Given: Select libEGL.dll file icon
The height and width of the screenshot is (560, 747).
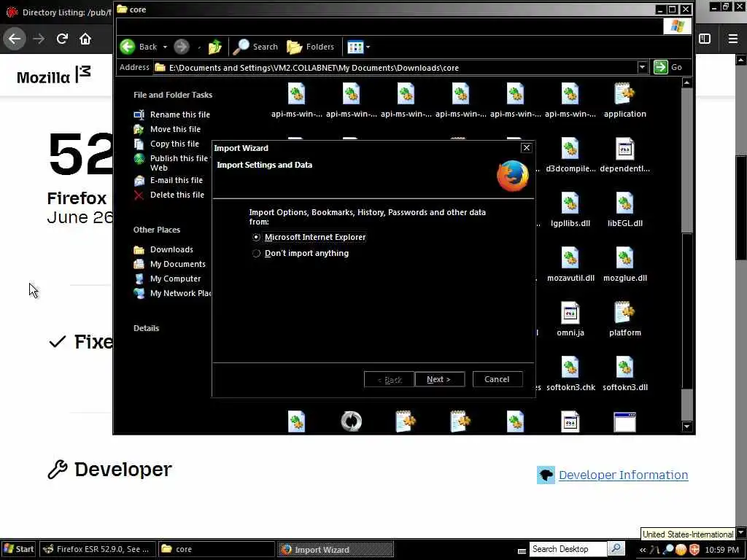Looking at the screenshot, I should 624,204.
